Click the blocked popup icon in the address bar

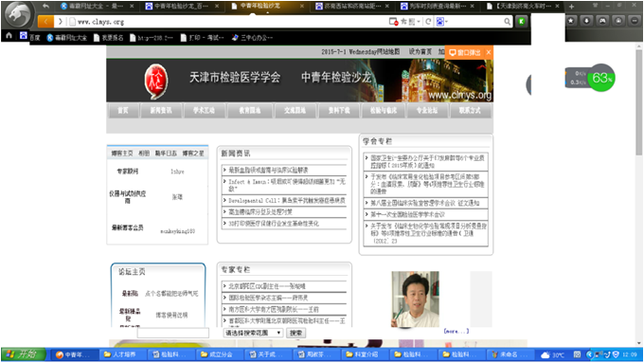[x=393, y=22]
